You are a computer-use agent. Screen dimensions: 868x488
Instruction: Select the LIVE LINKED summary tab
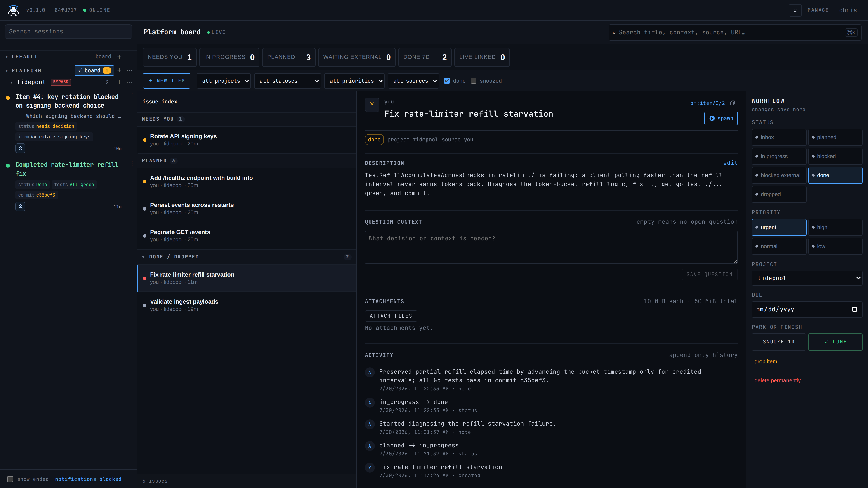[482, 57]
